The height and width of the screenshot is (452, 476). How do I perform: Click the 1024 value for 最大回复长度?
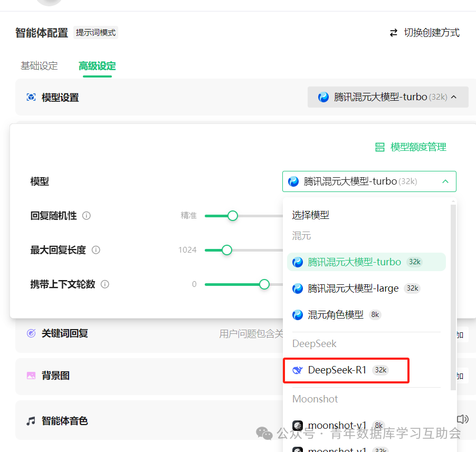click(187, 250)
